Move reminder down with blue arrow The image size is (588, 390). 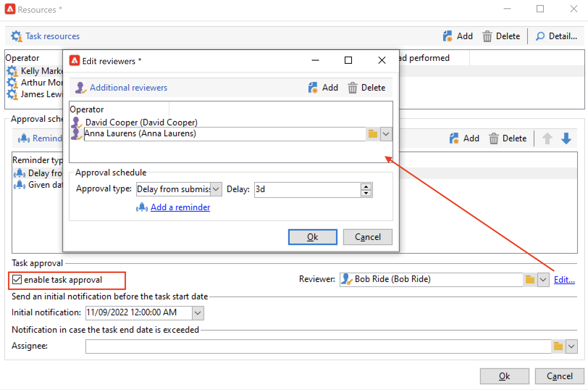566,138
